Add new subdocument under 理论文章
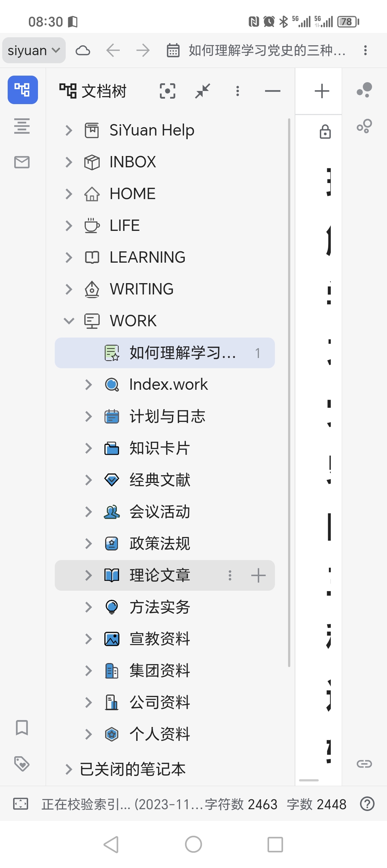Viewport: 387px width, 868px height. (x=258, y=575)
